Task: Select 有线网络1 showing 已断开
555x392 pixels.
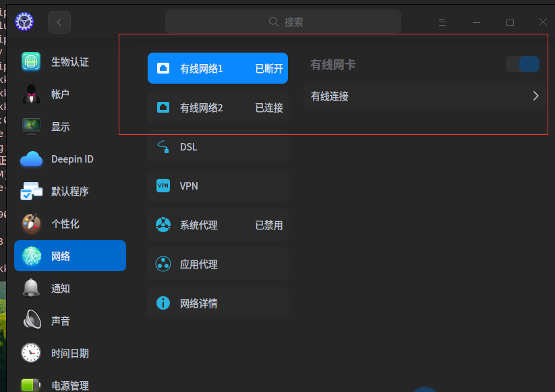Action: 217,68
